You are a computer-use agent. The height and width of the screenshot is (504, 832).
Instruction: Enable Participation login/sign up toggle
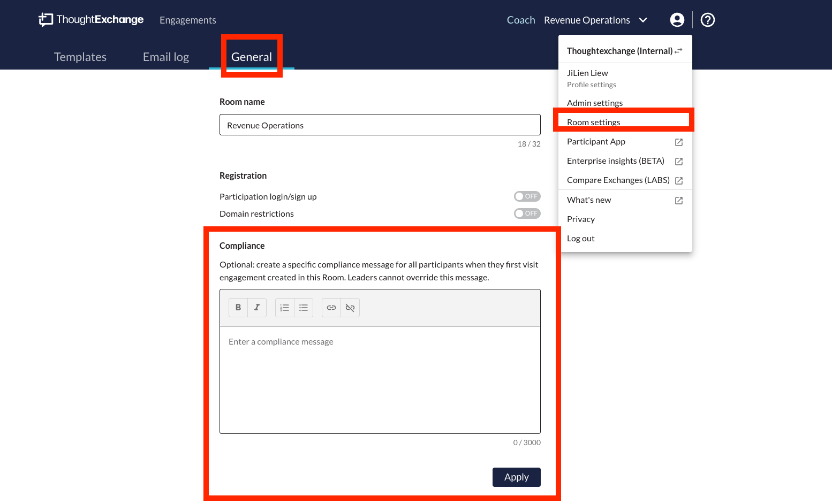527,196
